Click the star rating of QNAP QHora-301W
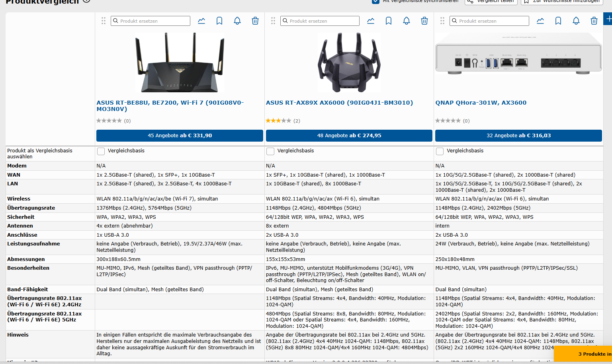612x364 pixels. point(448,121)
